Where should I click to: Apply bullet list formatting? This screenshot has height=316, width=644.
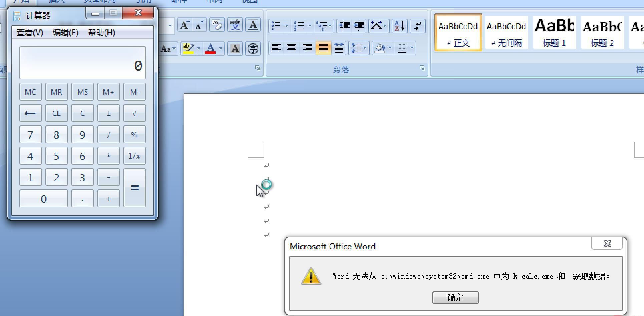tap(276, 26)
